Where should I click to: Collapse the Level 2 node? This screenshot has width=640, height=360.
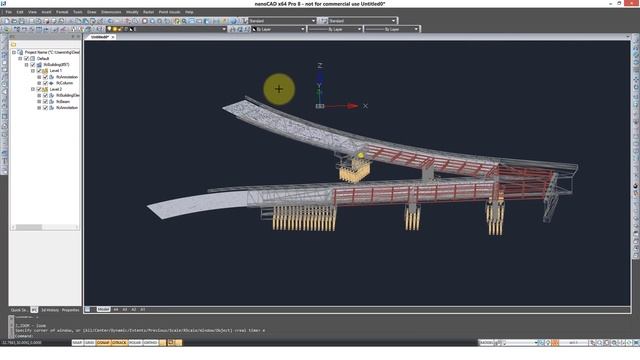click(33, 89)
